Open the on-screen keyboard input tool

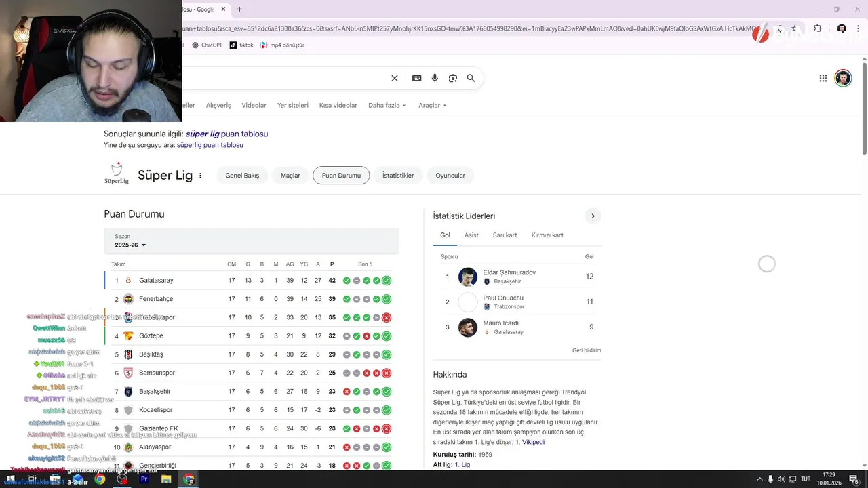(417, 78)
